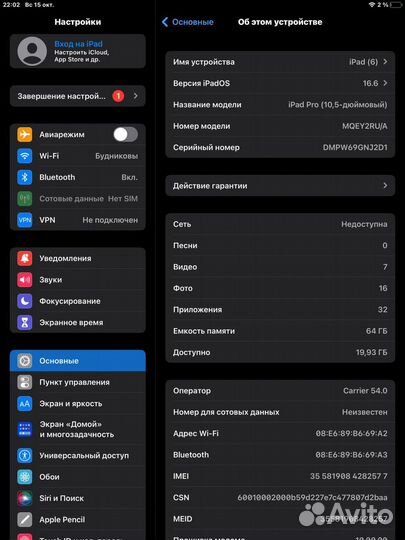The image size is (405, 540).
Task: Tap the Номер для сотовых данных row
Action: click(280, 412)
